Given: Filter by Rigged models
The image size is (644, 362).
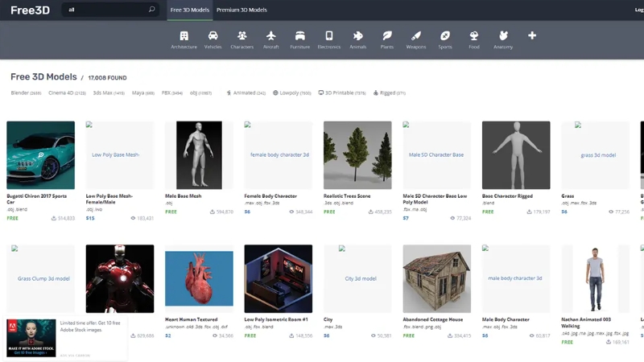Looking at the screenshot, I should coord(390,93).
